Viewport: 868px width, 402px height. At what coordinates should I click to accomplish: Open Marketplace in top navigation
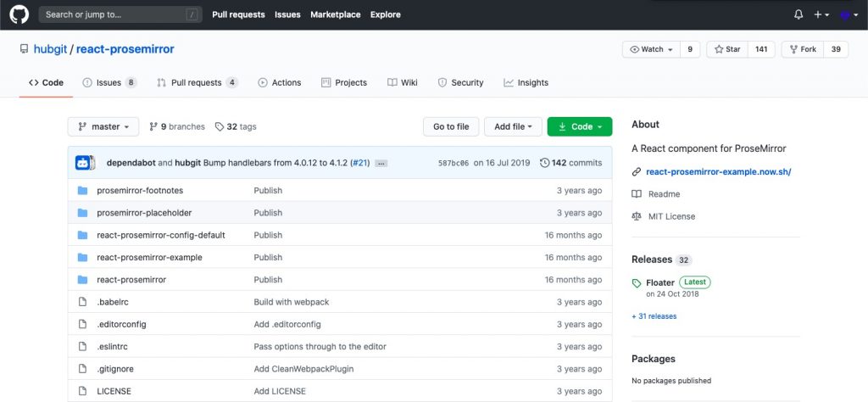[336, 15]
